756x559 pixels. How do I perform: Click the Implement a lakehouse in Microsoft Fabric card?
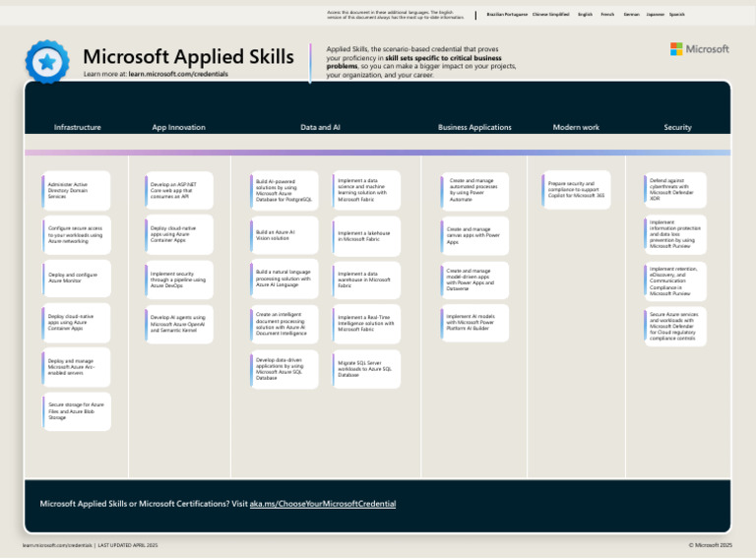click(367, 236)
